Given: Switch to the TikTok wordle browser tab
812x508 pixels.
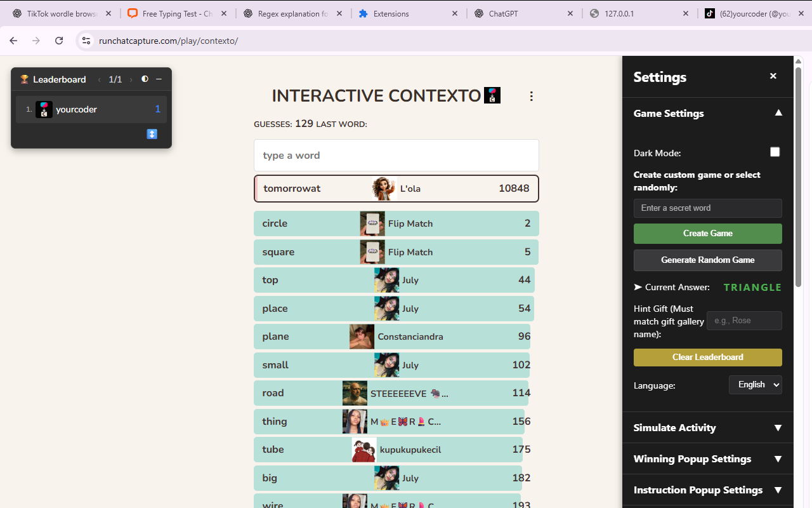Looking at the screenshot, I should 61,13.
